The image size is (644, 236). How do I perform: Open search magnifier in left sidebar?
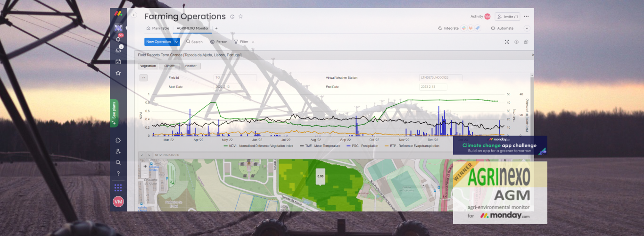tap(118, 162)
